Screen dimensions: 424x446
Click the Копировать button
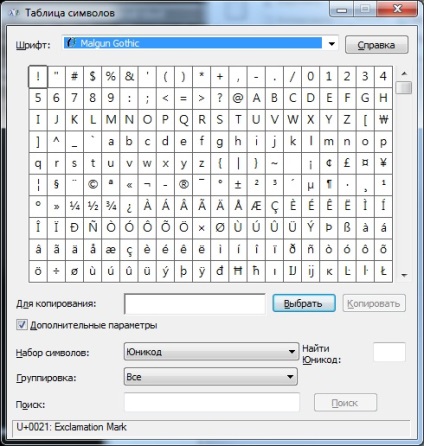(374, 303)
